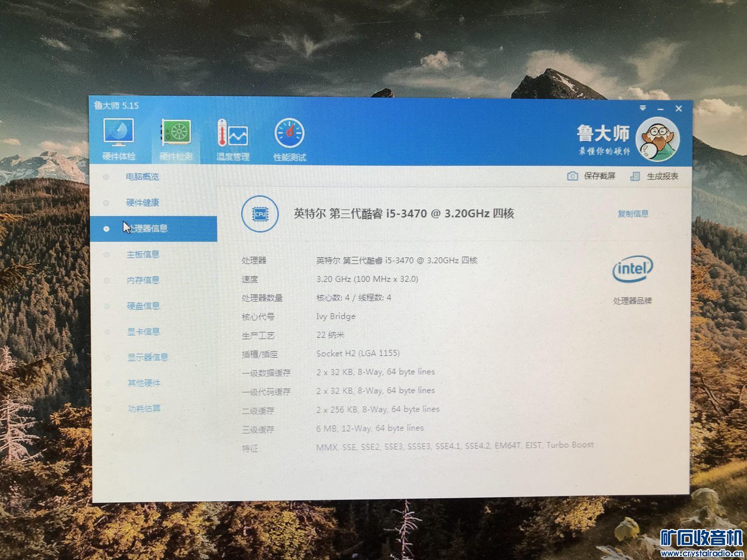Click the Intel brand logo
747x560 pixels.
click(x=632, y=269)
